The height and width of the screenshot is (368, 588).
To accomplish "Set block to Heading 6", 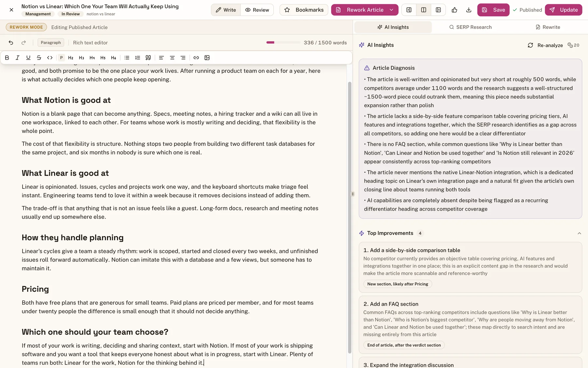I will pyautogui.click(x=113, y=58).
